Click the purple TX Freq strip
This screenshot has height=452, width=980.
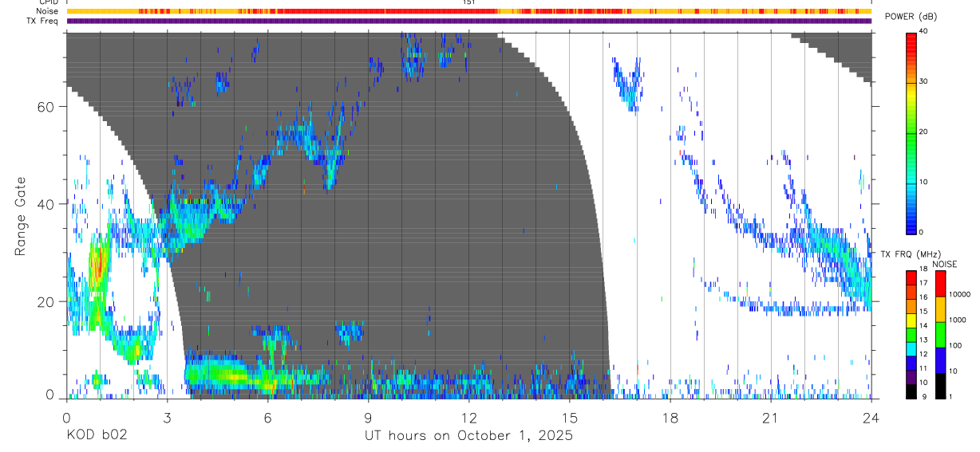[469, 21]
